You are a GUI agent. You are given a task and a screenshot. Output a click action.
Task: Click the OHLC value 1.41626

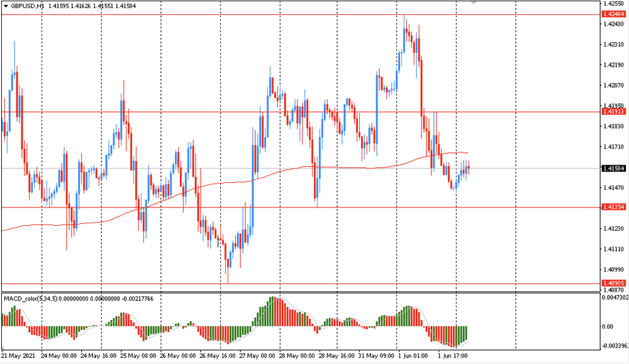click(79, 6)
